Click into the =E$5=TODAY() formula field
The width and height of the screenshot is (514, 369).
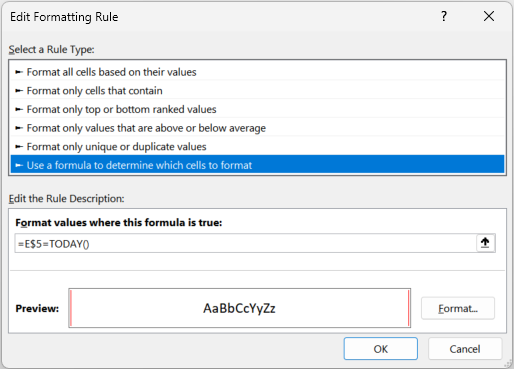[245, 244]
